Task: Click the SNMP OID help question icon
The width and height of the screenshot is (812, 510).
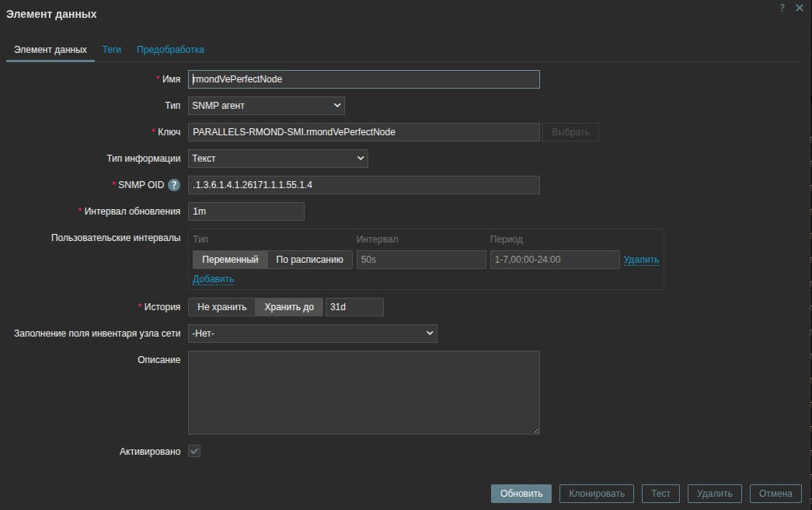Action: pyautogui.click(x=174, y=185)
